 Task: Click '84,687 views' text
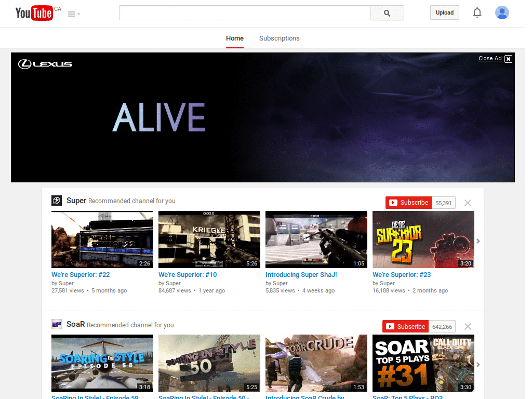point(175,290)
